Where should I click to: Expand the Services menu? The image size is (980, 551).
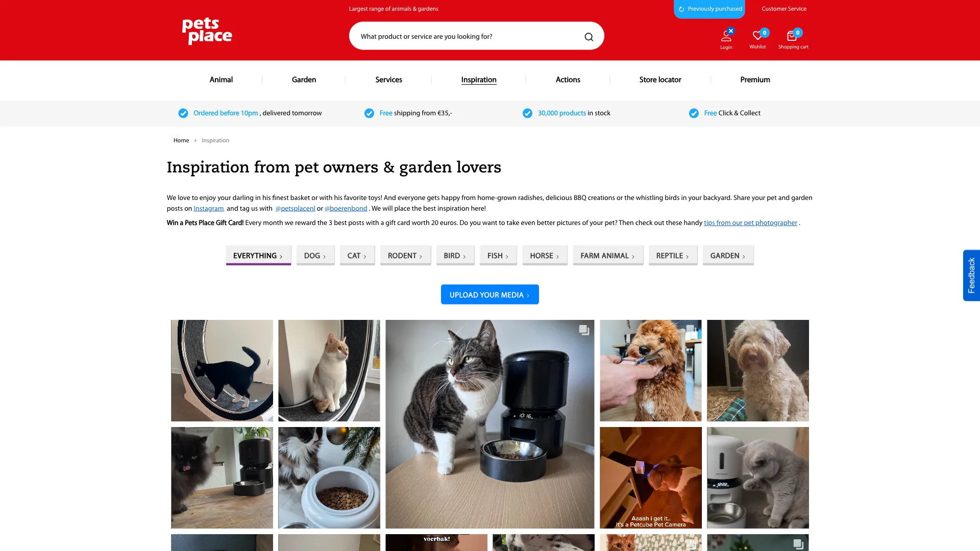[388, 80]
